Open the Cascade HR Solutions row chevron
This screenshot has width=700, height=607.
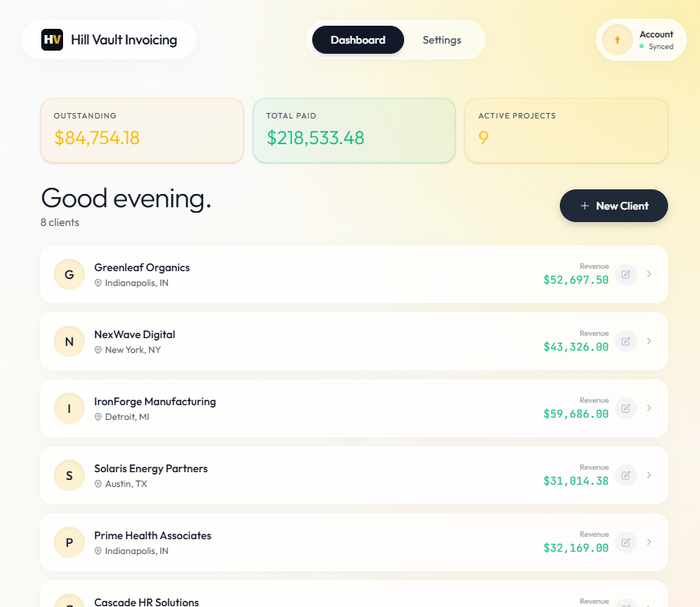[x=649, y=605]
